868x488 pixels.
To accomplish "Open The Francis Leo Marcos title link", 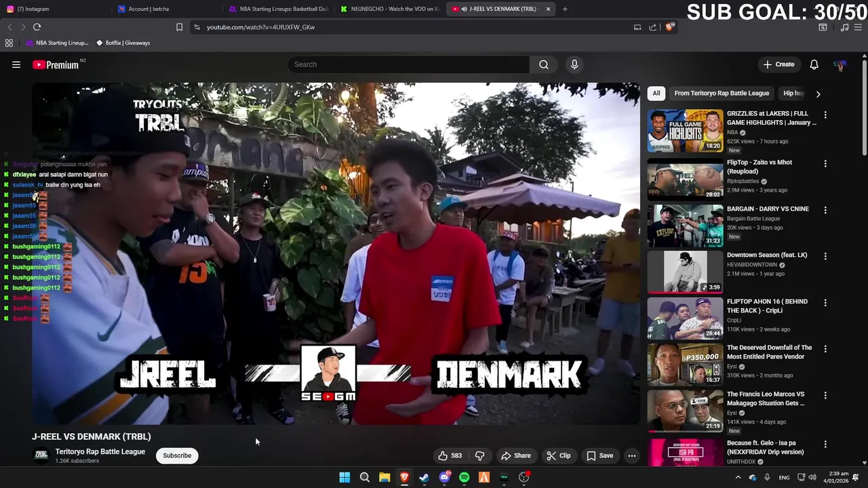I will click(766, 399).
